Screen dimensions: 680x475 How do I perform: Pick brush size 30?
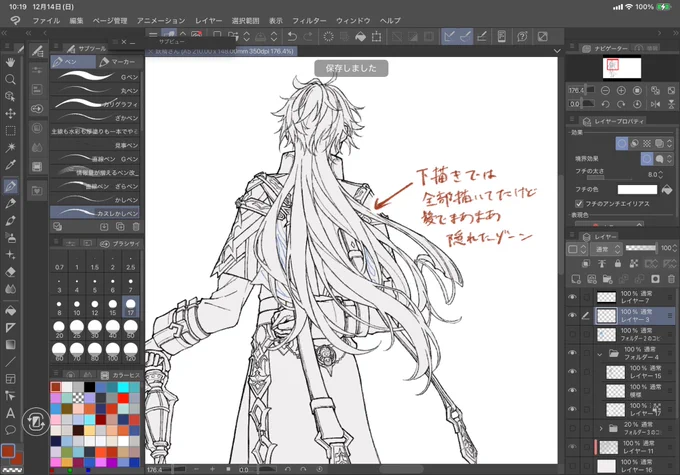[x=95, y=329]
